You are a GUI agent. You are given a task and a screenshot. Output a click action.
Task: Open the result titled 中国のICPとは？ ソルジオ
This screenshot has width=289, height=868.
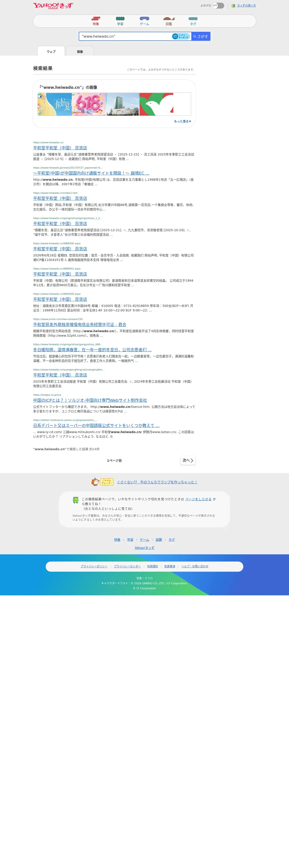[90, 400]
